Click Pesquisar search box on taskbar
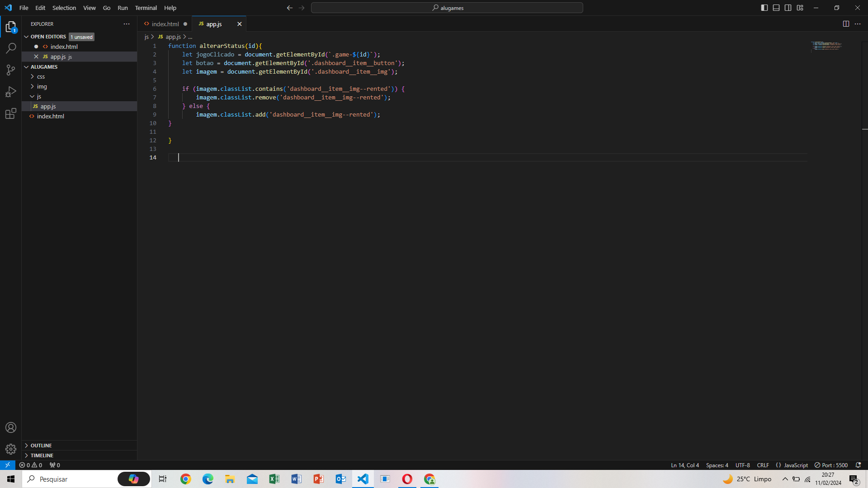This screenshot has height=488, width=868. click(87, 479)
